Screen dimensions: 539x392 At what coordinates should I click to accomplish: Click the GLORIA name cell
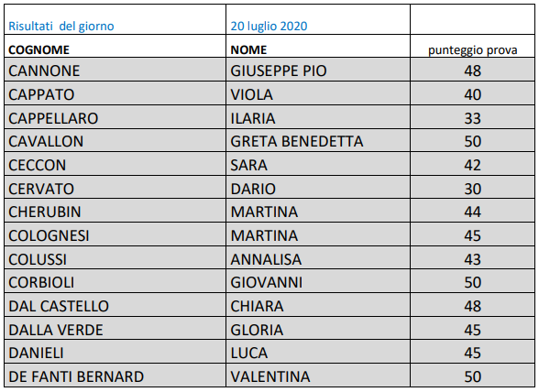(x=318, y=328)
